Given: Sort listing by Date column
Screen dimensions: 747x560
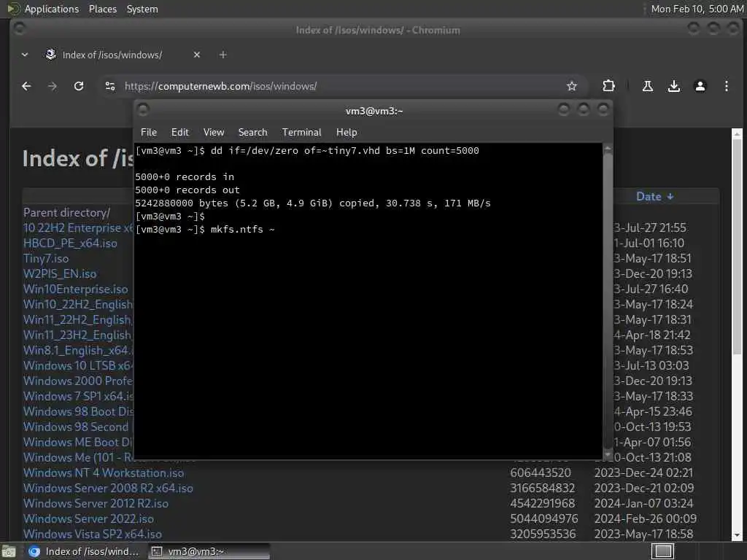Looking at the screenshot, I should tap(654, 197).
